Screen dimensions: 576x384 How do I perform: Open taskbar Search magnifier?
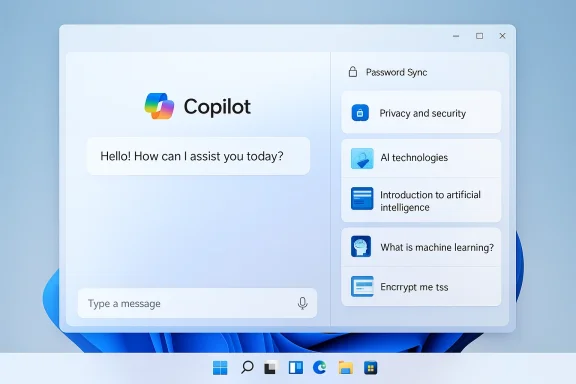[x=247, y=367]
